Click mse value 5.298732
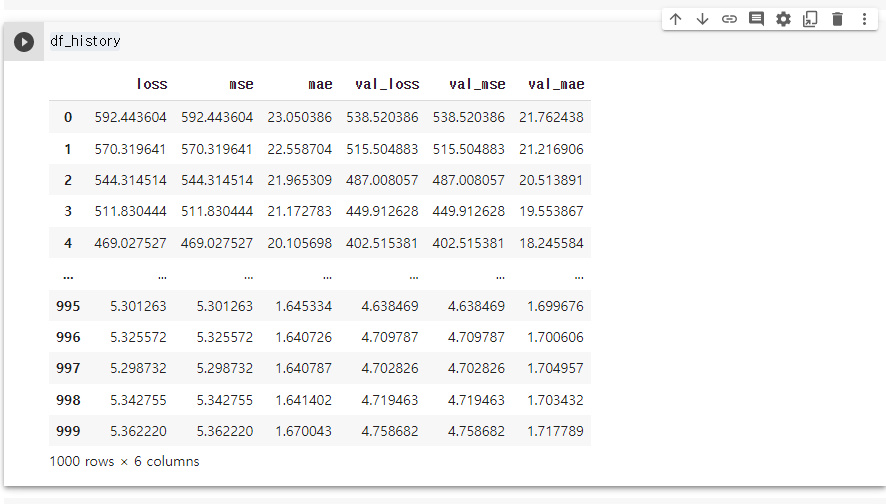The image size is (886, 504). pos(225,368)
